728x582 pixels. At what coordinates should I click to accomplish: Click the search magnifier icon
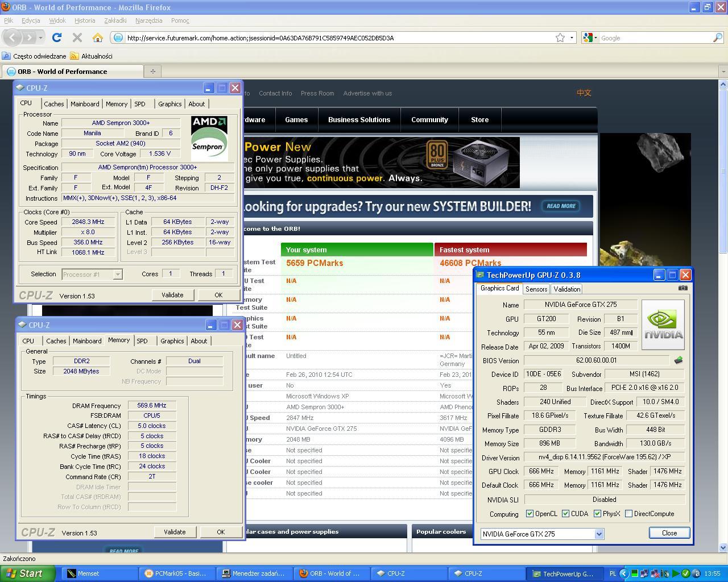[x=718, y=38]
